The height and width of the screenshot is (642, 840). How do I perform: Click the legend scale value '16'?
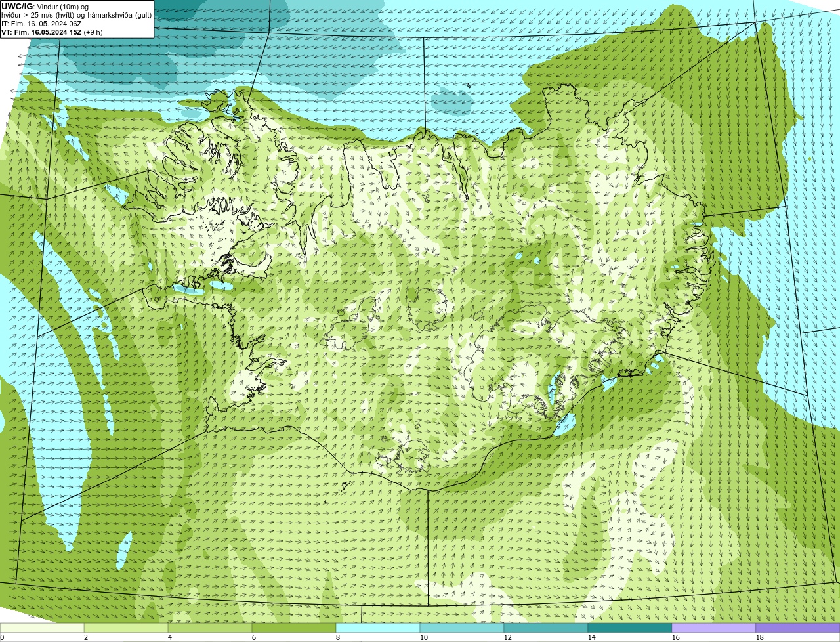coord(676,637)
